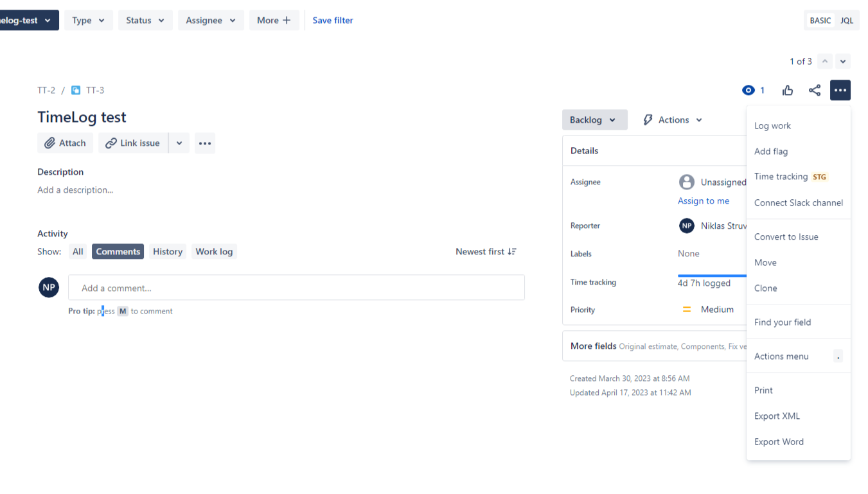868x494 pixels.
Task: Click the NP reporter avatar
Action: [x=686, y=225]
